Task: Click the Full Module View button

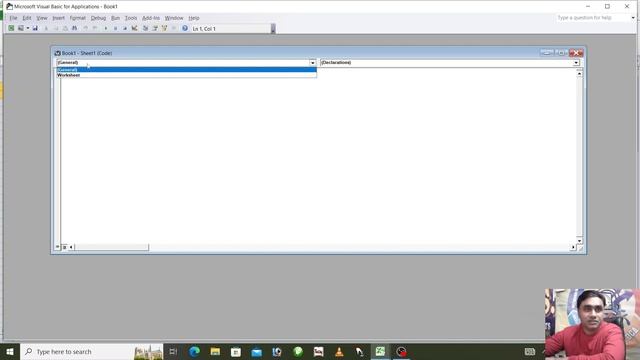Action: pyautogui.click(x=64, y=247)
